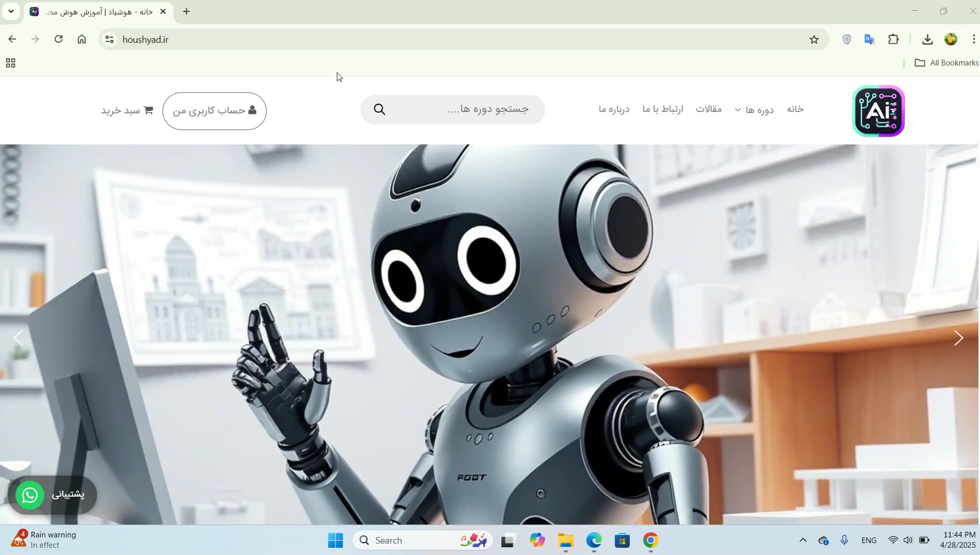Image resolution: width=980 pixels, height=555 pixels.
Task: Open the taskbar clock and calendar
Action: pos(958,540)
